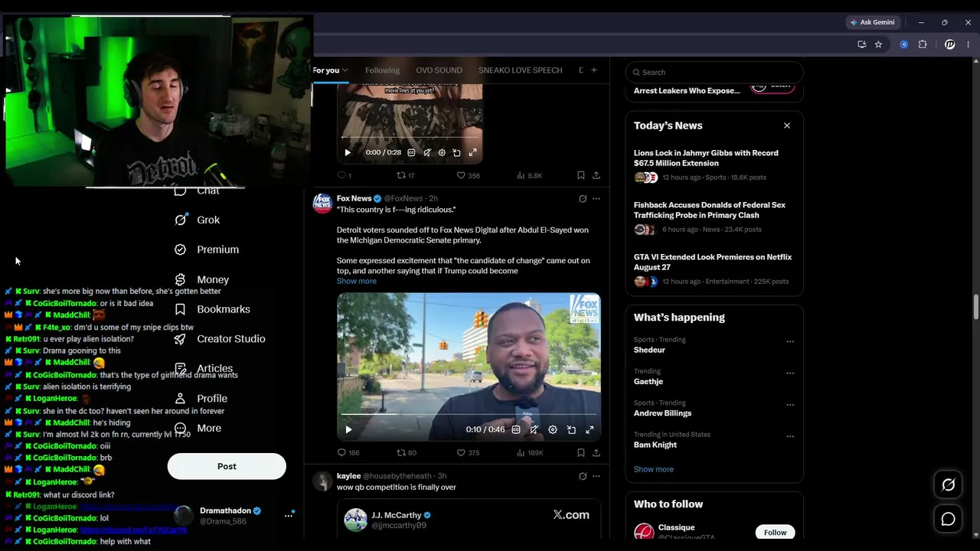Open Money in the left sidebar
Screen dimensions: 980x551
(x=202, y=279)
